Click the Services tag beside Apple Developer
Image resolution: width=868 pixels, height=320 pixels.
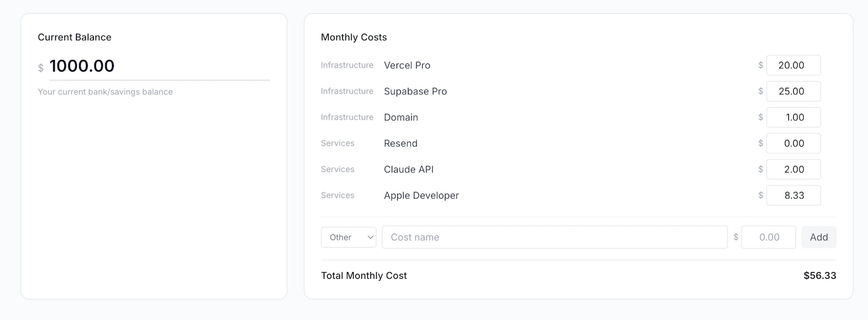[337, 195]
